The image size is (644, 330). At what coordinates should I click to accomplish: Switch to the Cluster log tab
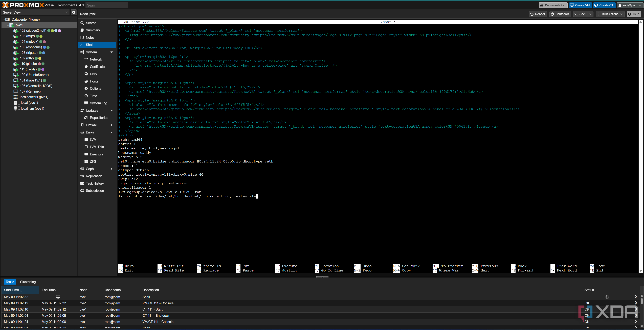pos(28,282)
